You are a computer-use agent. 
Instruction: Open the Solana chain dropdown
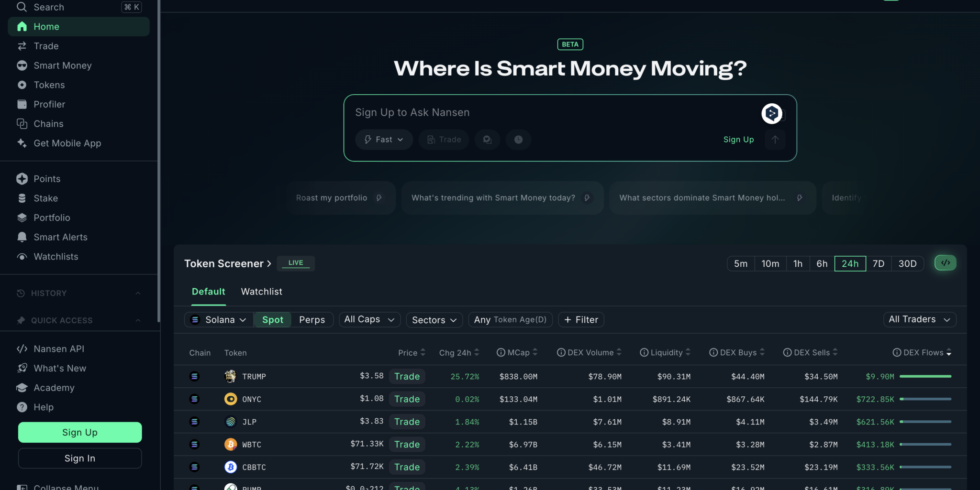[219, 320]
